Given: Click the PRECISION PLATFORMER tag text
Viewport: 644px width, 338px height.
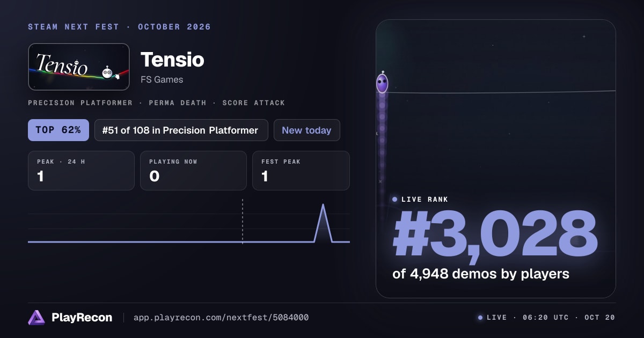Looking at the screenshot, I should point(80,102).
